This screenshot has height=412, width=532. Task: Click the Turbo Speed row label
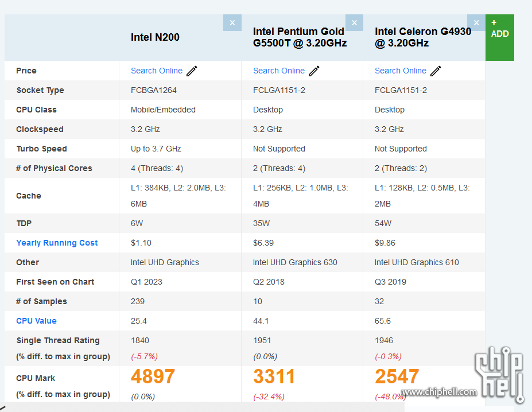point(42,149)
